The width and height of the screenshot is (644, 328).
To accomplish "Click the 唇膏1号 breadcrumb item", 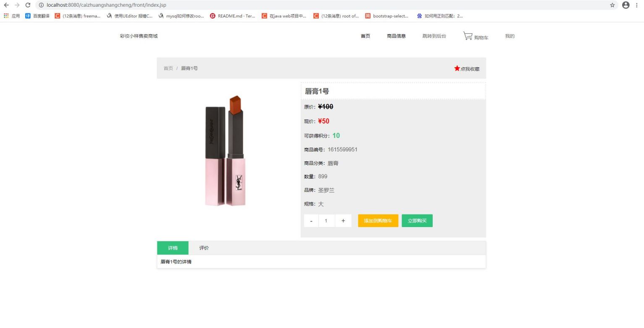I will coord(189,68).
